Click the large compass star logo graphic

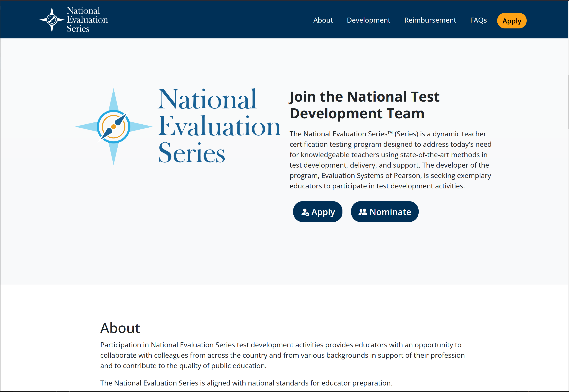(x=113, y=127)
